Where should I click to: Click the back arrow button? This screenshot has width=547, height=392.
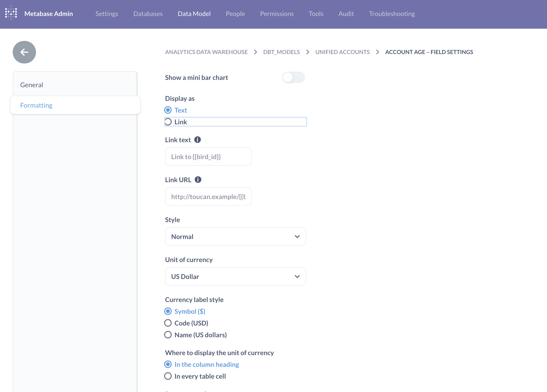pos(24,52)
